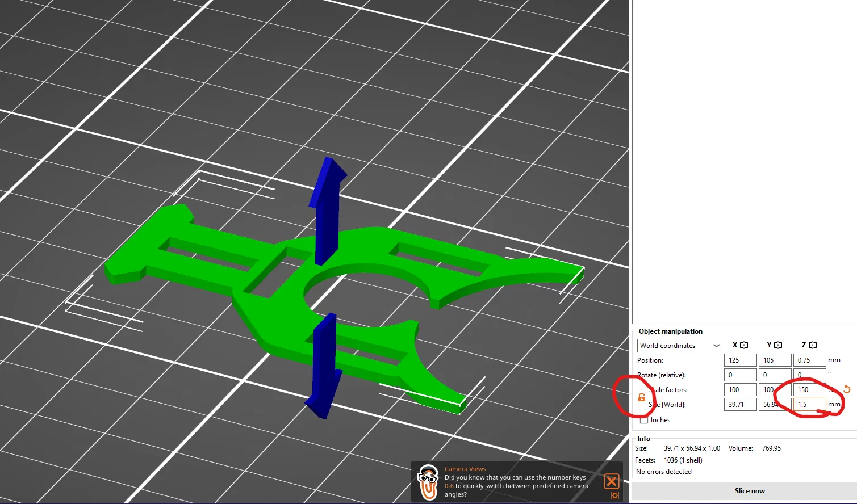
Task: Click the Size Y field showing 56.94
Action: tap(775, 405)
